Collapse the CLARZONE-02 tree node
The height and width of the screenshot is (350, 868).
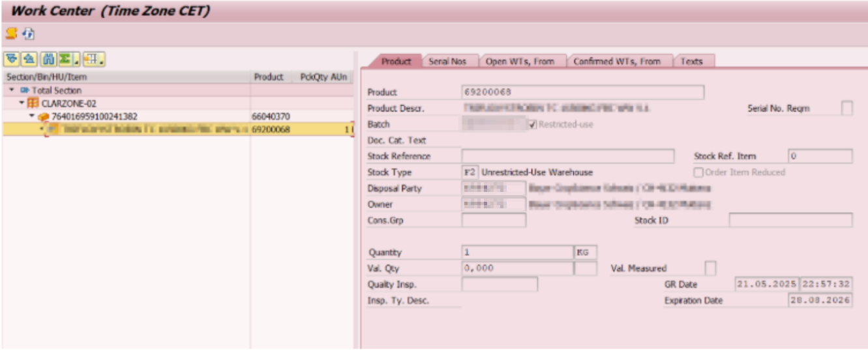[22, 103]
